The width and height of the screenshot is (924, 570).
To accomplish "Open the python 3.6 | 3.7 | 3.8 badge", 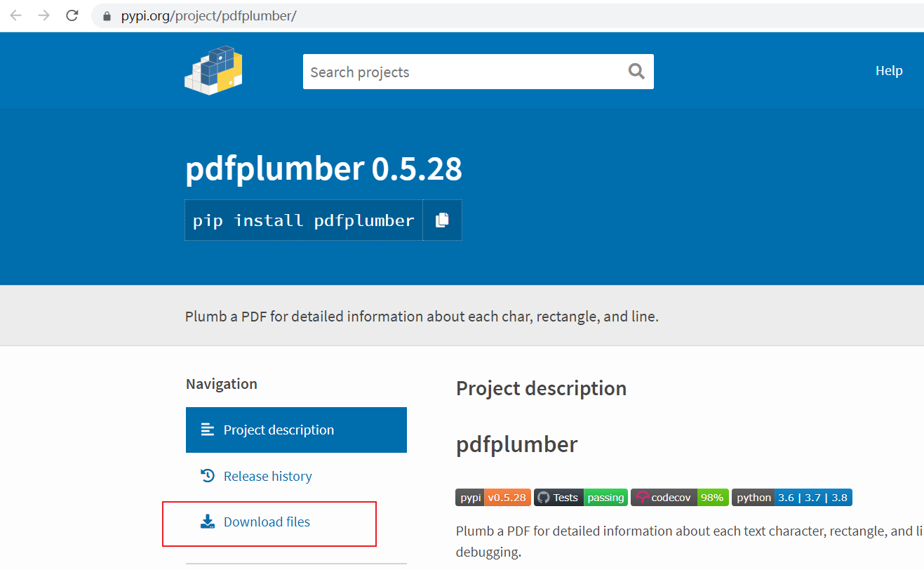I will pos(792,498).
